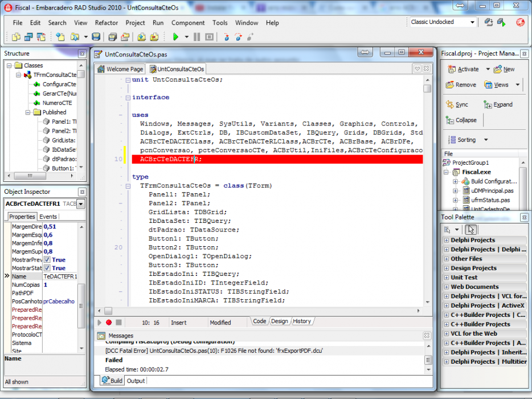Open the Classic Undocked desktop layout dropdown
Viewport: 532px width, 399px height.
(x=472, y=22)
